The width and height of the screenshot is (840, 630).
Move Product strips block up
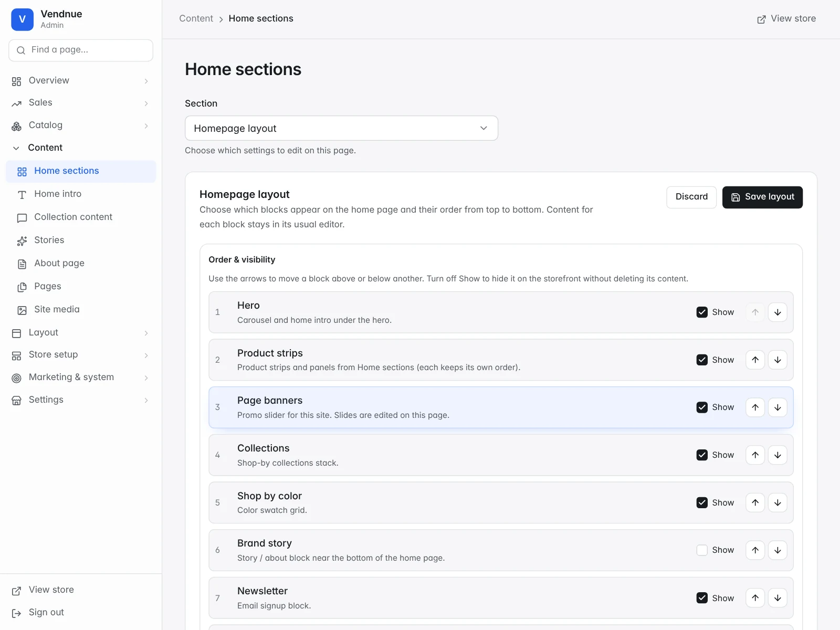(x=755, y=360)
